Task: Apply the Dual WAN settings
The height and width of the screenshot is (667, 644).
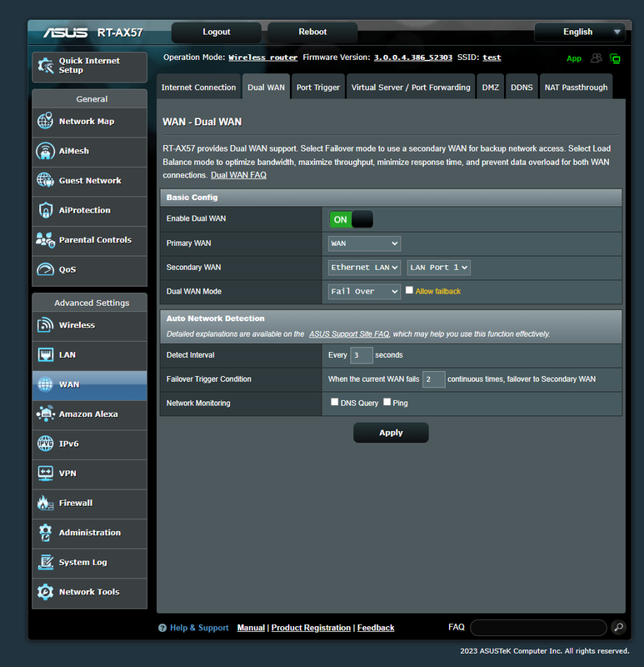Action: point(391,433)
